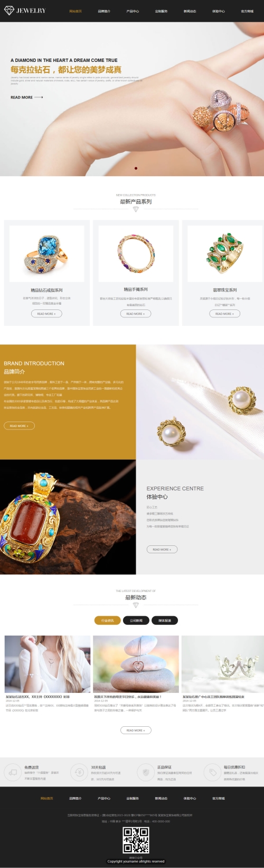The width and height of the screenshot is (264, 868).
Task: Click READ MORE in Brand Introduction section
Action: [x=19, y=426]
